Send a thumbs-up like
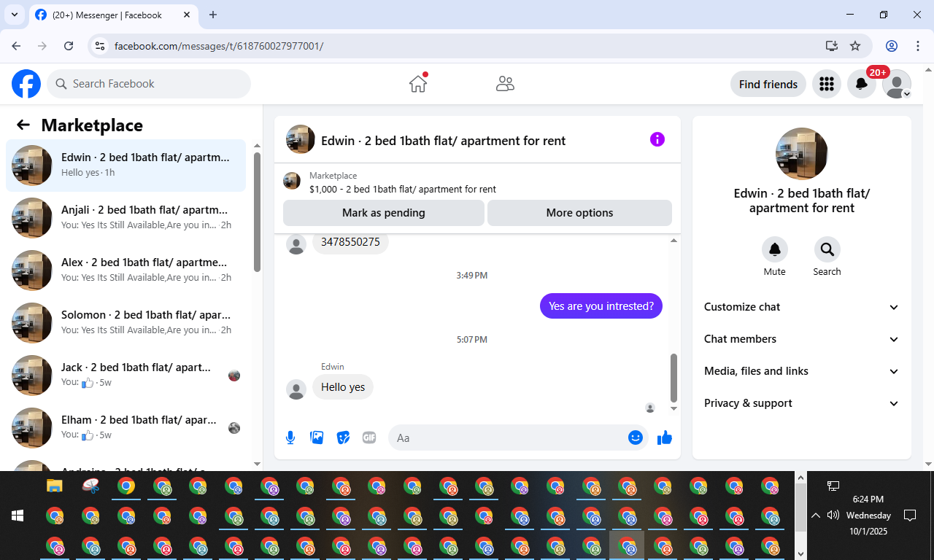The height and width of the screenshot is (560, 934). point(665,437)
